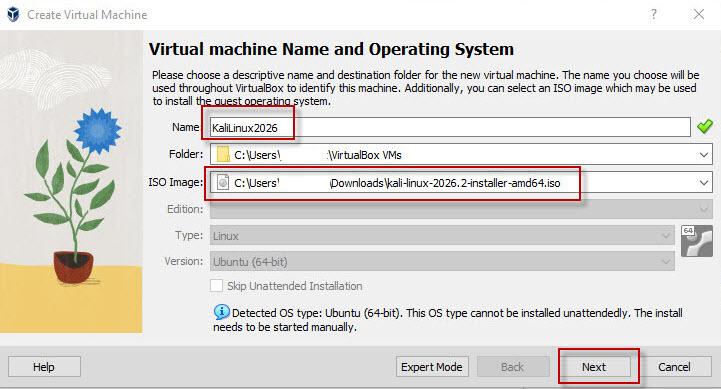
Task: Click the question mark help icon
Action: (x=654, y=14)
